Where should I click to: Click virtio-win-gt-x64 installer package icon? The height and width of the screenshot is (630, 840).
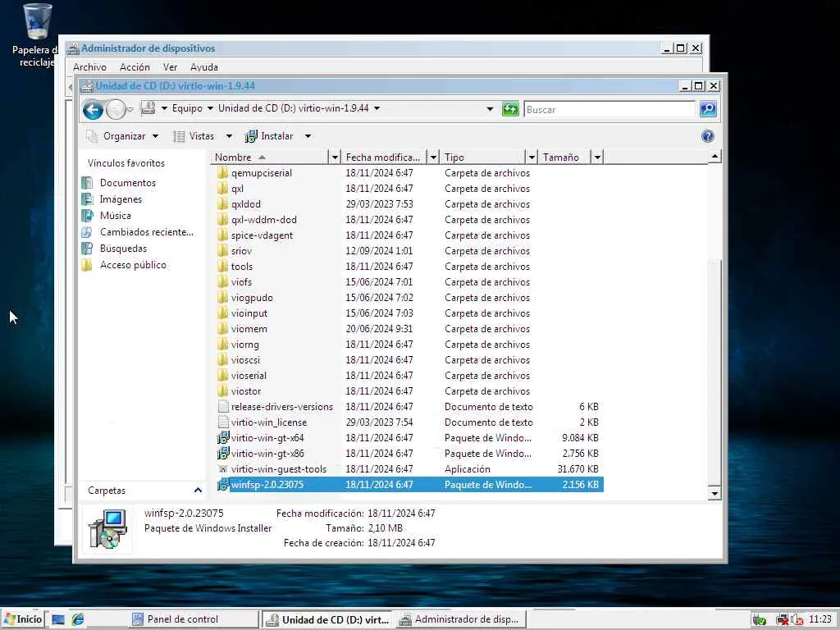tap(223, 438)
